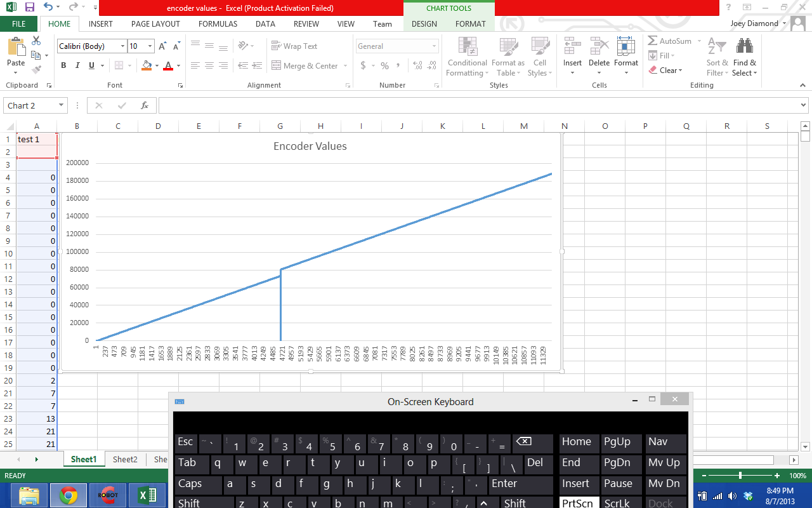
Task: Click the Percent Style icon
Action: pyautogui.click(x=384, y=65)
